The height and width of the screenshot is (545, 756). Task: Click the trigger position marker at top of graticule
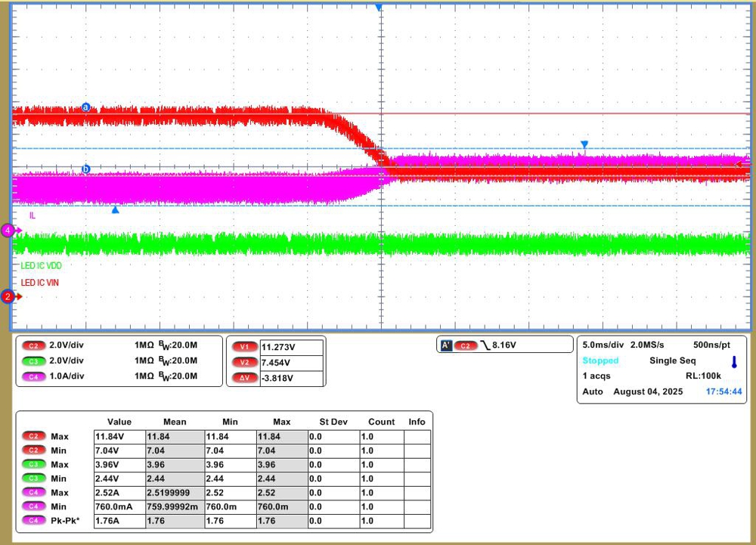click(379, 7)
